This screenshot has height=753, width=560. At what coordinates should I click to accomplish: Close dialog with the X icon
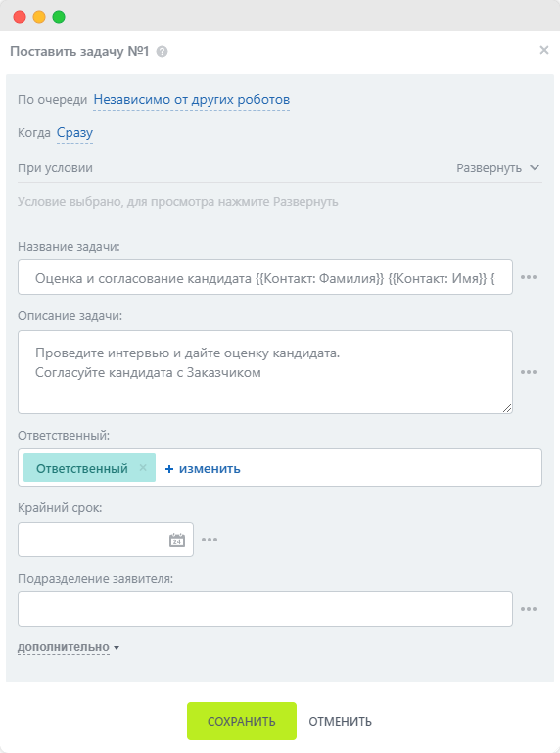pos(544,50)
